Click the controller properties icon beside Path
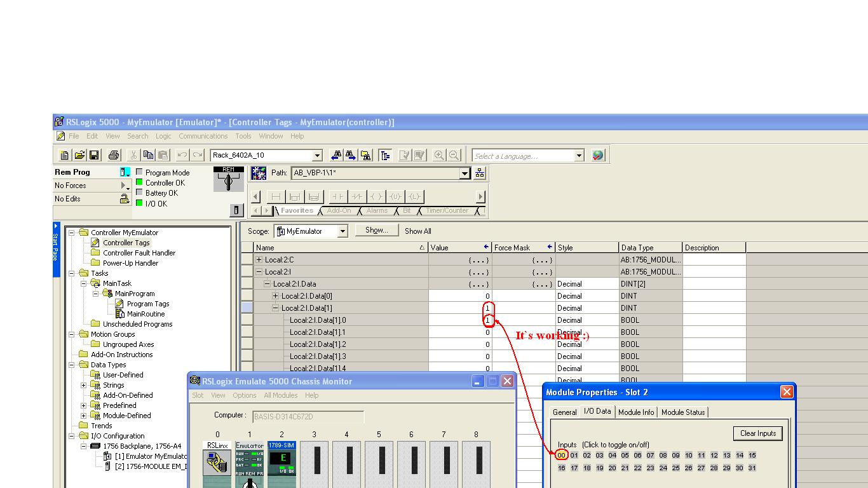Viewport: 868px width, 488px height. pos(259,173)
